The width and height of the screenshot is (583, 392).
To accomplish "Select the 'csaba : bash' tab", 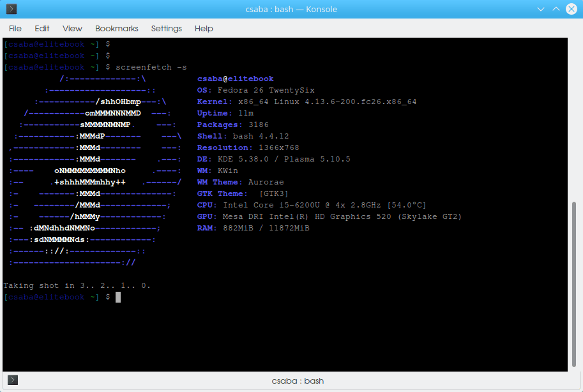I will tap(298, 381).
